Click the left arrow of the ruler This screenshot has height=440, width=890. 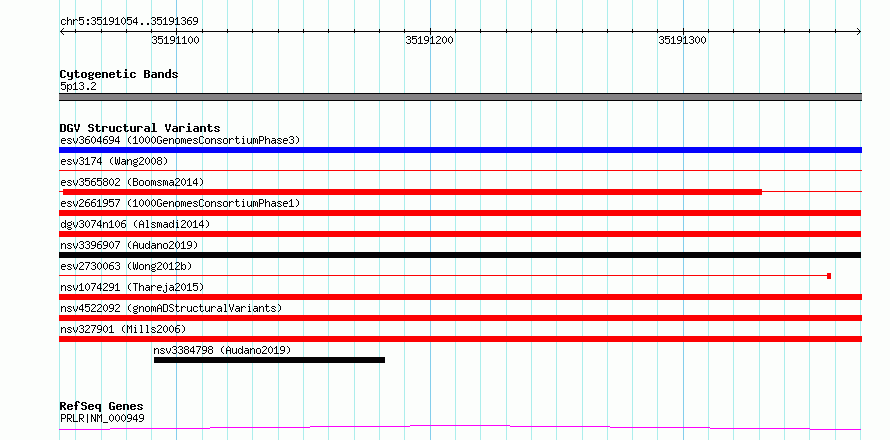[x=62, y=32]
